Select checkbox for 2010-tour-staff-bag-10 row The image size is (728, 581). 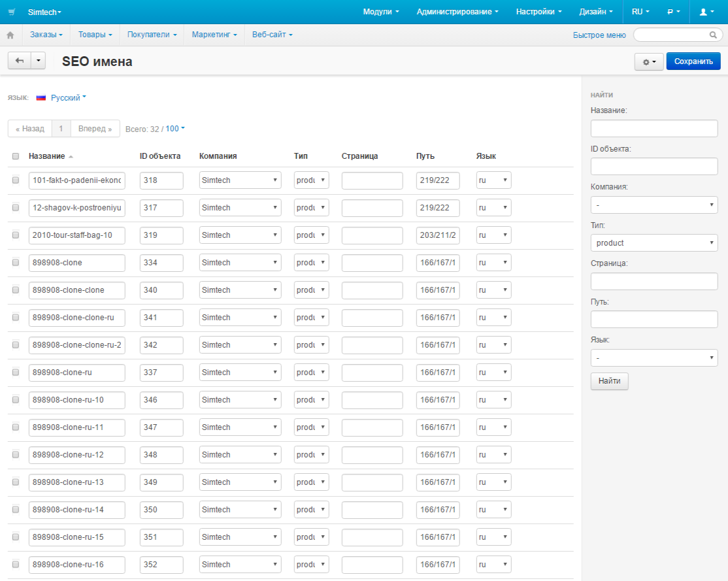(x=16, y=235)
